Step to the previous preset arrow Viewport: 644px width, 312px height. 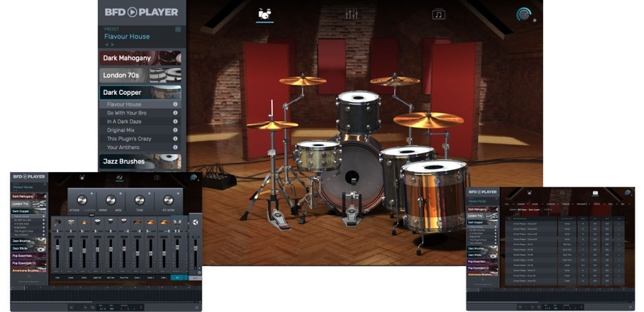106,45
